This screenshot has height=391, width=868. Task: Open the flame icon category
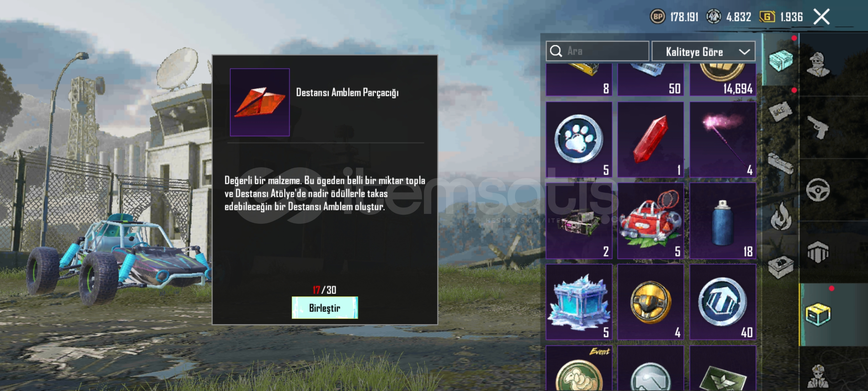(781, 216)
